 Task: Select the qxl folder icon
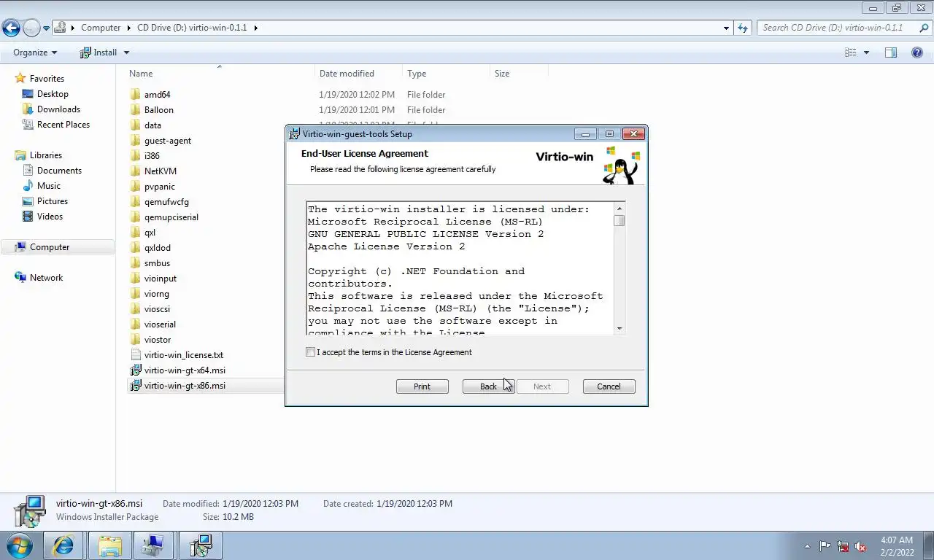pos(135,233)
